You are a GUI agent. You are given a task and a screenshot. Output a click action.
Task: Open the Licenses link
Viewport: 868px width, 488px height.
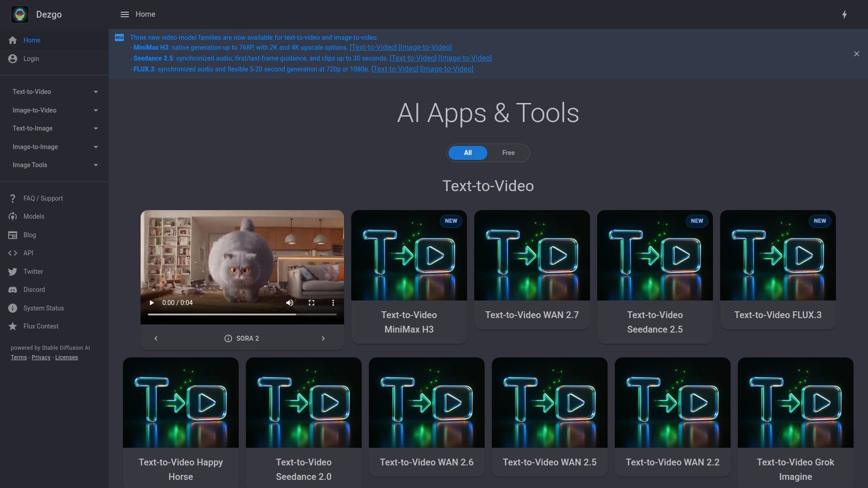point(66,357)
